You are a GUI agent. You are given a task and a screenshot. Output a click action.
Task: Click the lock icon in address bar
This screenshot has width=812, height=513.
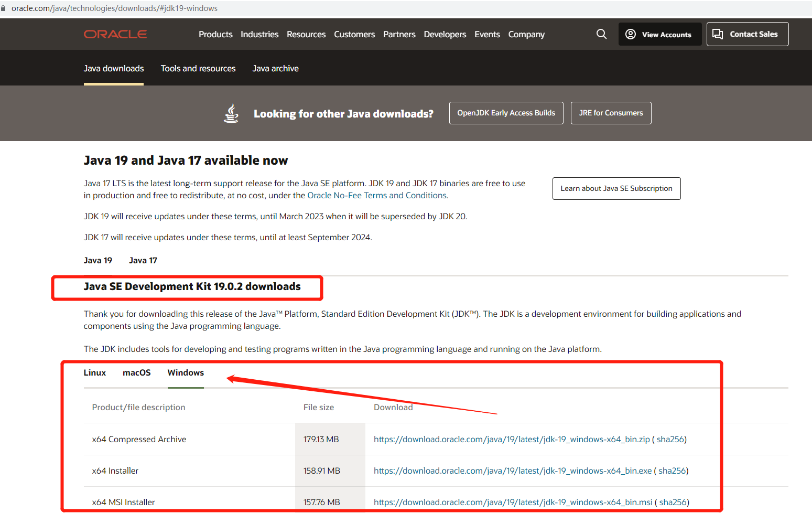pos(3,8)
